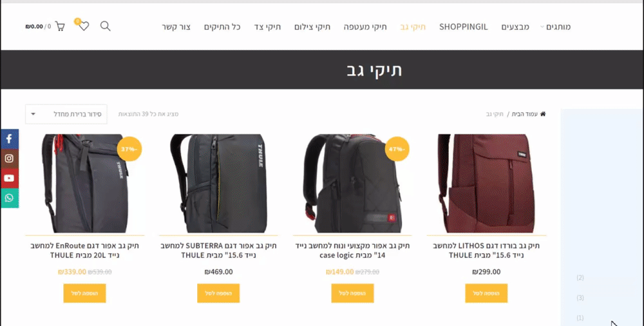Open the search magnifier icon
Viewport: 644px width, 326px height.
pyautogui.click(x=105, y=26)
